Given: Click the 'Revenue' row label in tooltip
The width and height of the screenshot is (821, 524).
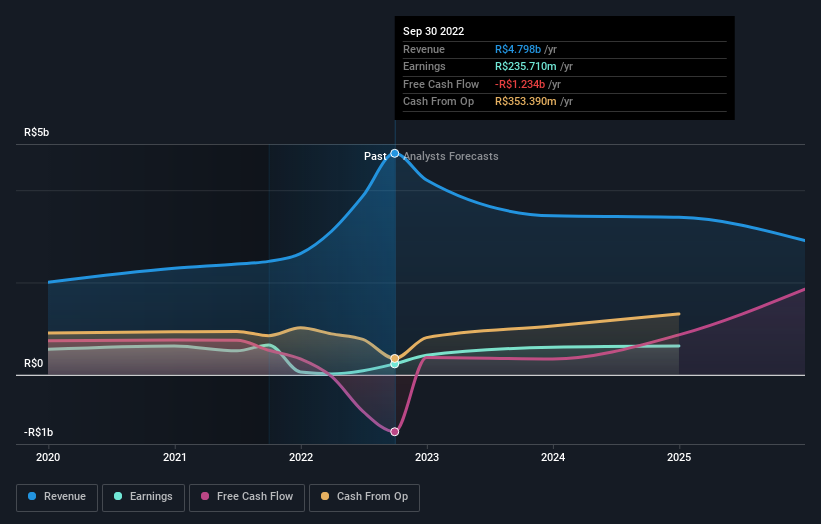Looking at the screenshot, I should [424, 49].
